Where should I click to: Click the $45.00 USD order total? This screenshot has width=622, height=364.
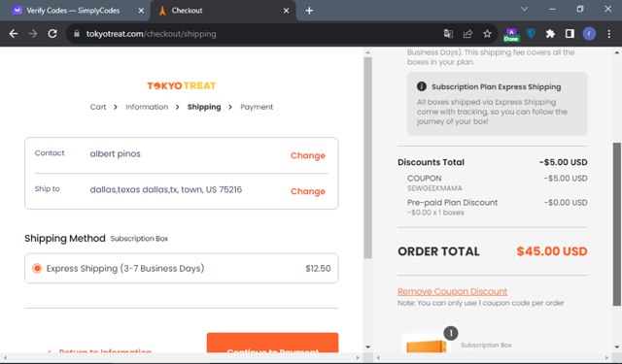[x=552, y=251]
